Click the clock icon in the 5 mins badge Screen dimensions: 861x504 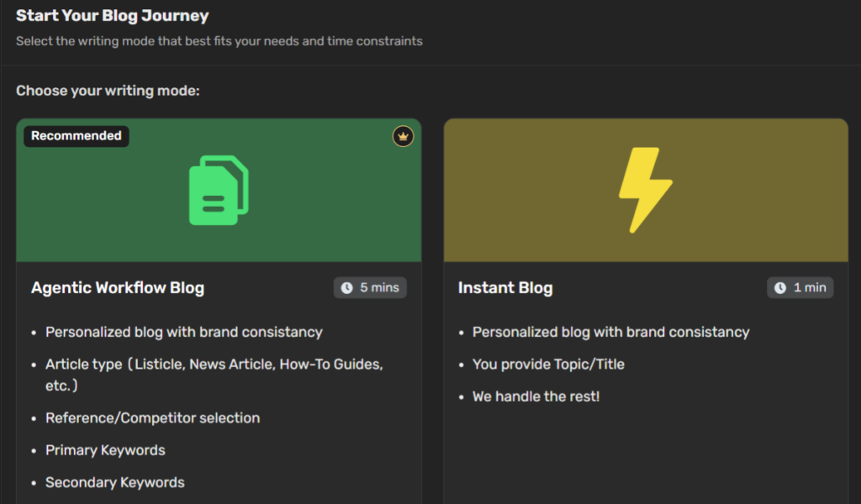pyautogui.click(x=347, y=287)
